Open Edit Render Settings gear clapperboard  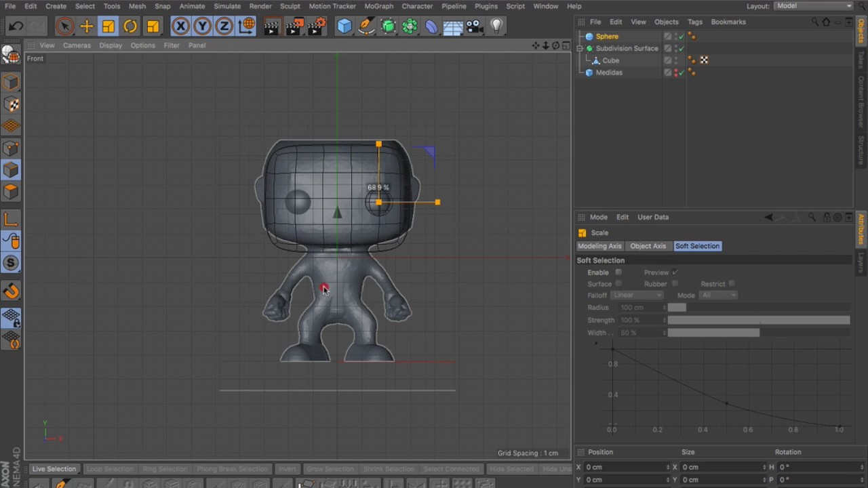tap(317, 26)
